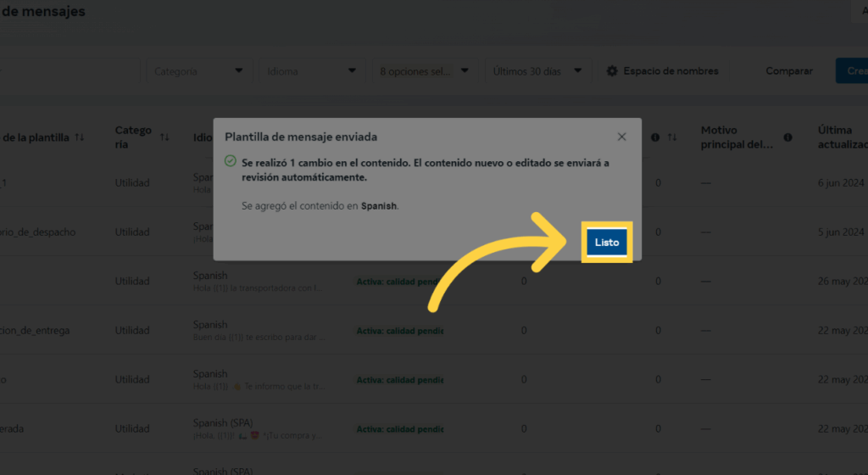Click sort arrows left of Motivo principal header
This screenshot has width=868, height=475.
tap(672, 137)
